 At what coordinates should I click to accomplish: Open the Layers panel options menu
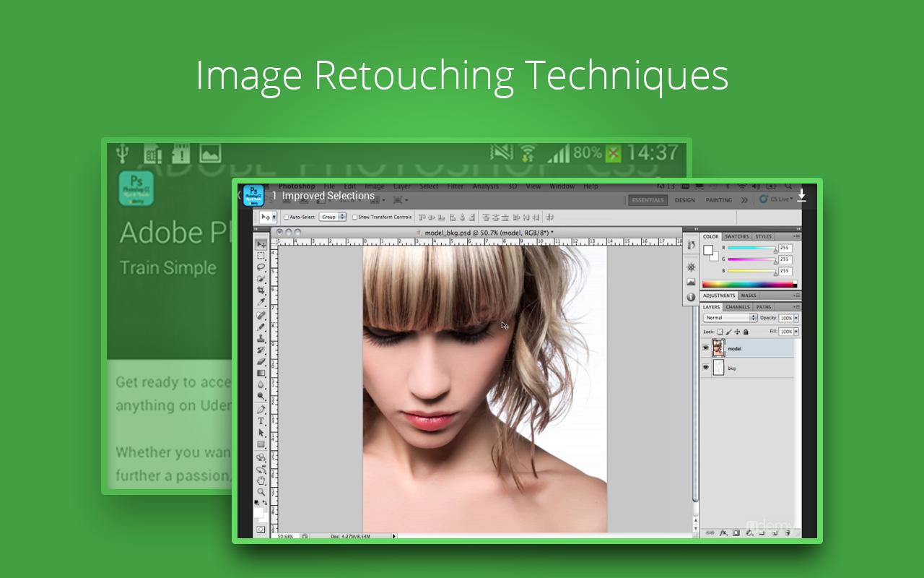click(798, 307)
